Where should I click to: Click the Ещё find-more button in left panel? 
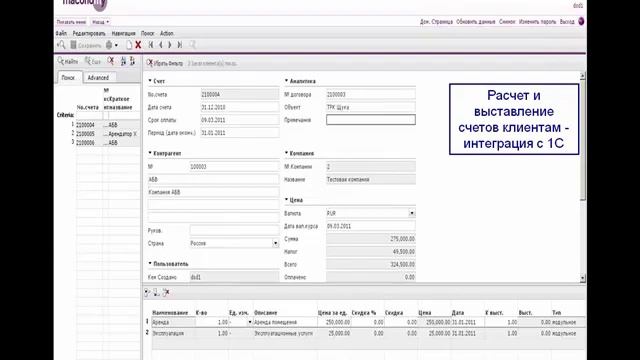pos(93,62)
